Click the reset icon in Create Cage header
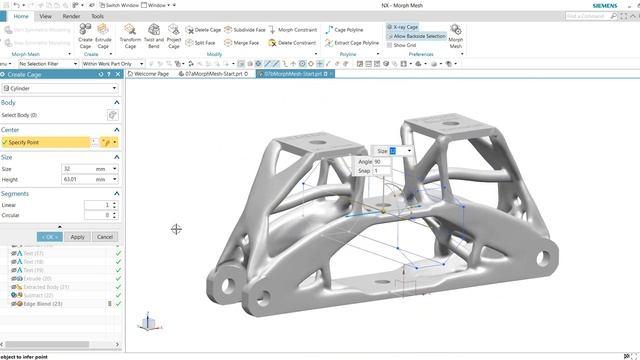This screenshot has width=640, height=360. (101, 74)
